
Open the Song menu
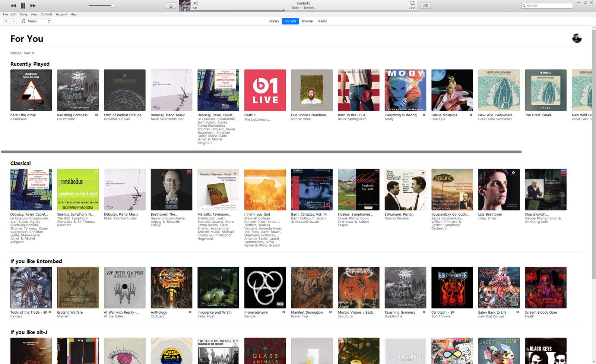pos(23,14)
